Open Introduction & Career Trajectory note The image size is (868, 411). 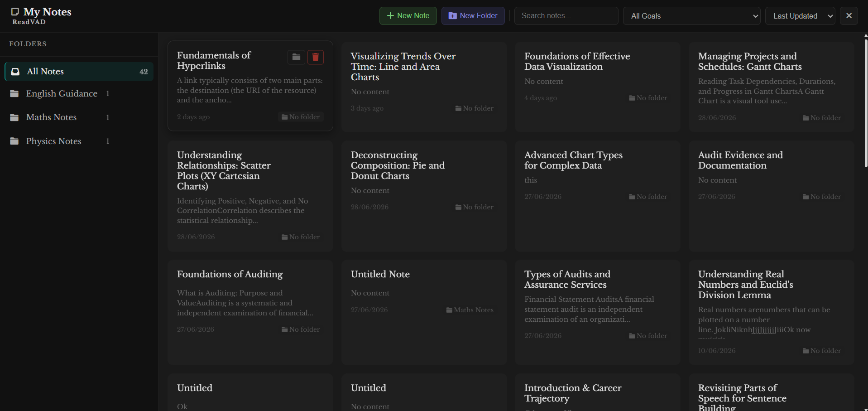(x=598, y=392)
